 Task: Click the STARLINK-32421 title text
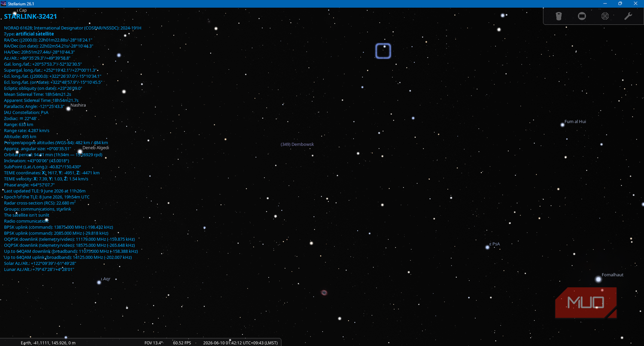click(30, 17)
